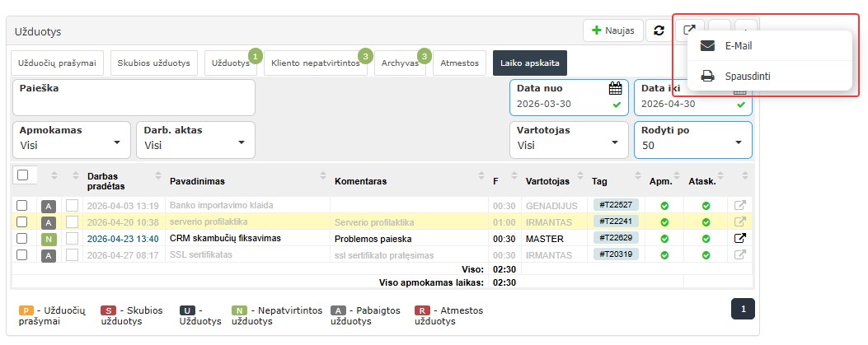This screenshot has width=868, height=345.
Task: Click the envelope icon beside E-Mail
Action: point(707,46)
